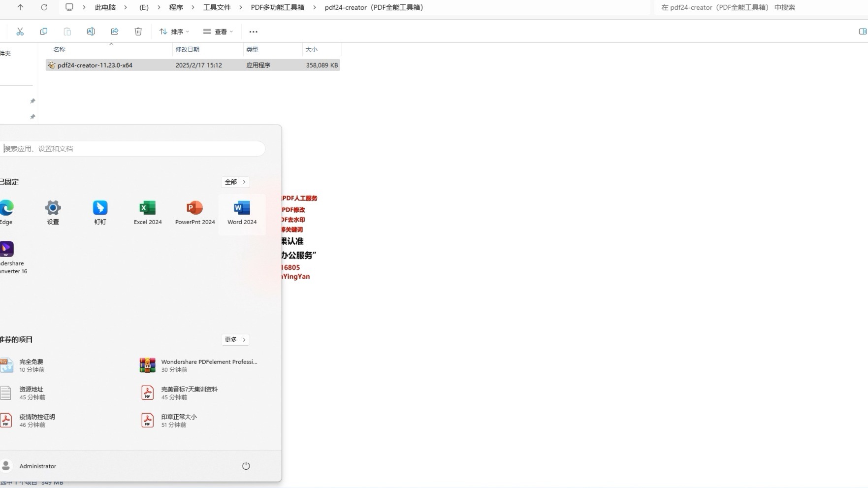This screenshot has height=488, width=868.
Task: Click the see-more (…) toolbar button
Action: tap(253, 31)
